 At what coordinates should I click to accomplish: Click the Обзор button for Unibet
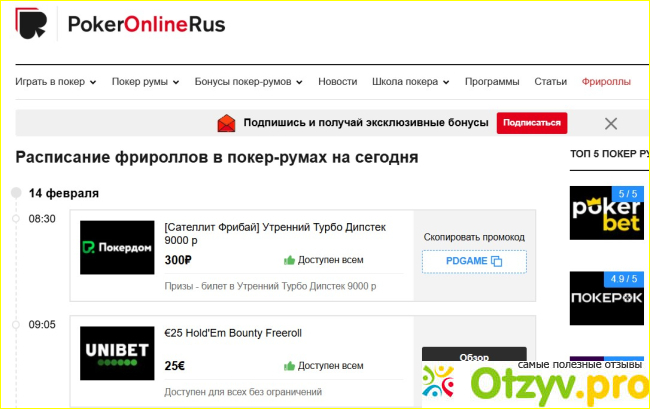tap(474, 355)
